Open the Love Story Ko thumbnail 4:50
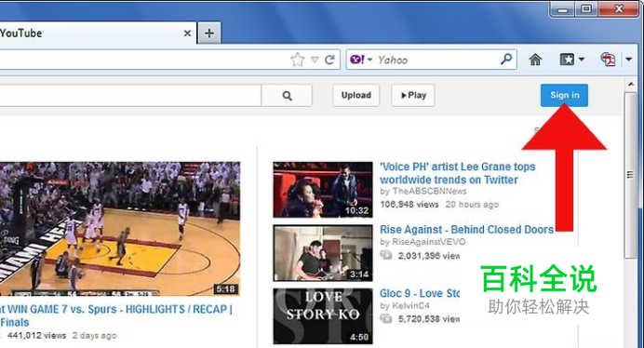This screenshot has height=348, width=644. tap(323, 316)
